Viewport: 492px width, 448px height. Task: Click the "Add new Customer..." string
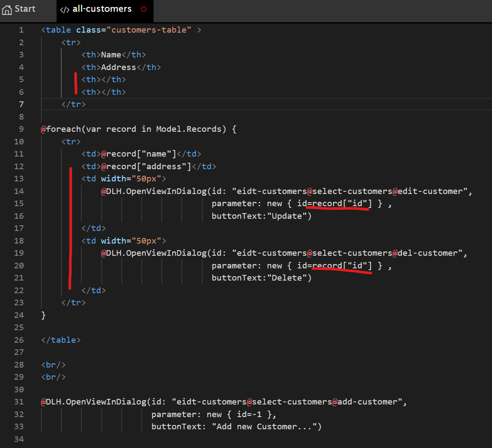pos(264,427)
